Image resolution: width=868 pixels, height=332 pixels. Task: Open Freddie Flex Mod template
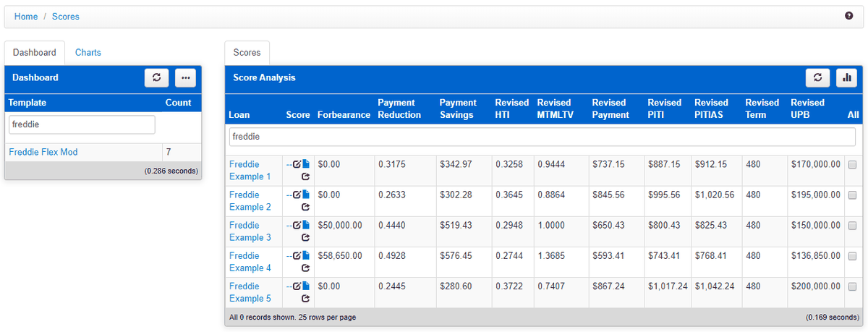43,152
